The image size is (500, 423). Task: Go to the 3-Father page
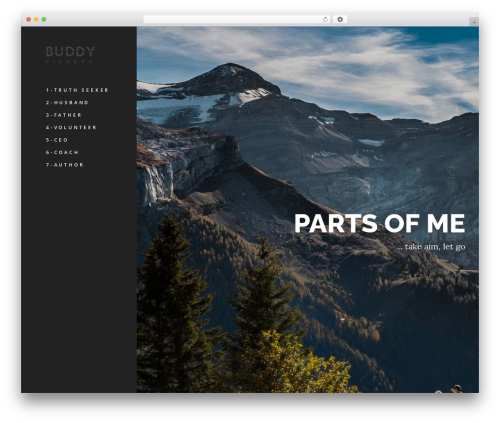pyautogui.click(x=64, y=115)
